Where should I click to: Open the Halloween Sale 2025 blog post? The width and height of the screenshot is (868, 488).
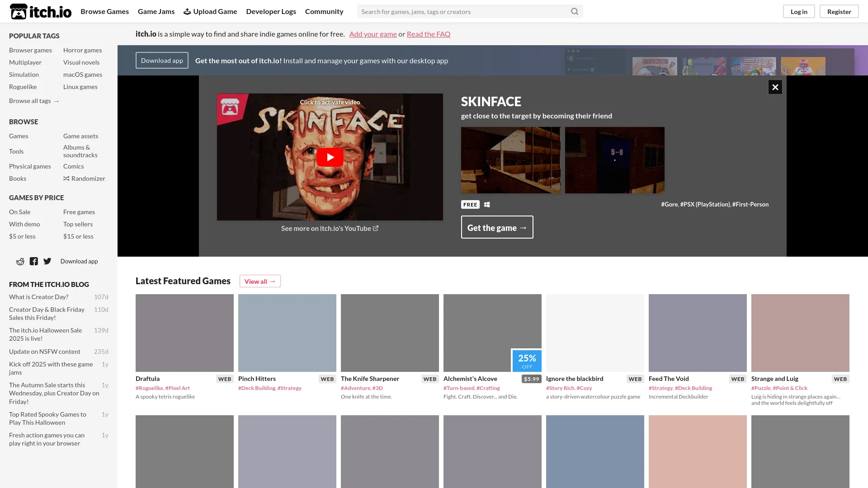(46, 334)
